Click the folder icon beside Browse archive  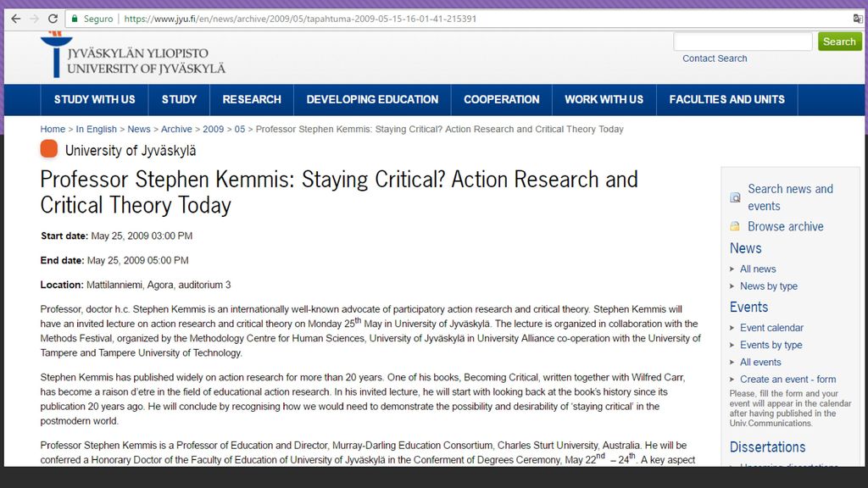pos(735,226)
